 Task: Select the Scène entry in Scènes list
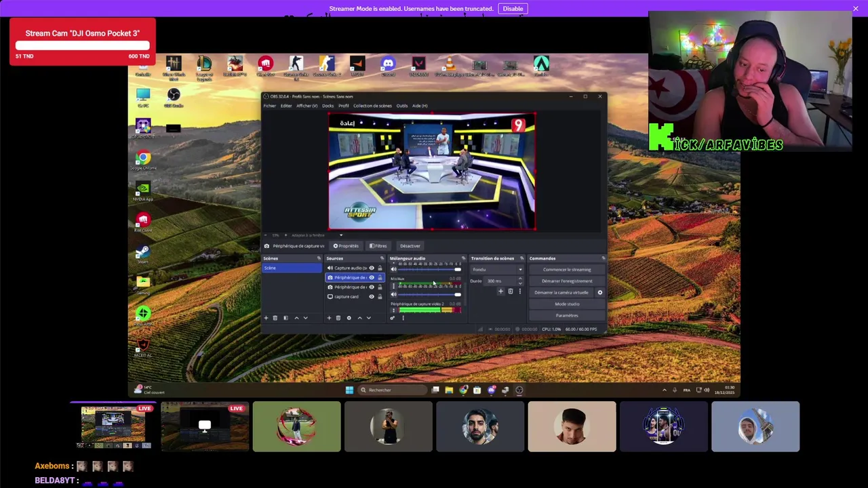(x=292, y=268)
